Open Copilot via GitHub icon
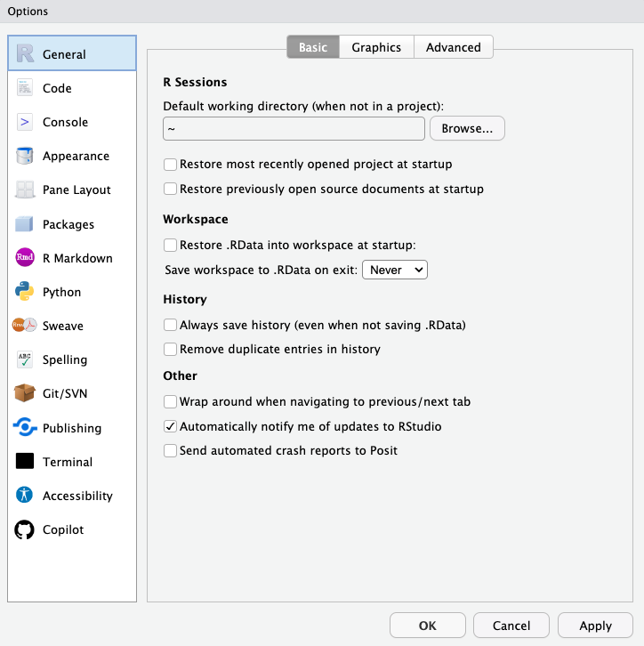 (x=25, y=529)
